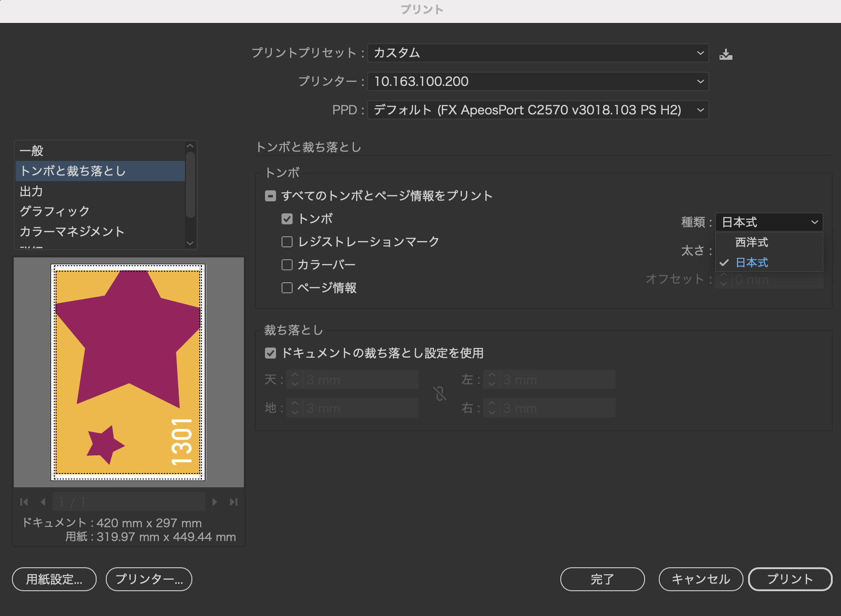Viewport: 841px width, 616px height.
Task: Go to next page in preview
Action: click(x=214, y=502)
